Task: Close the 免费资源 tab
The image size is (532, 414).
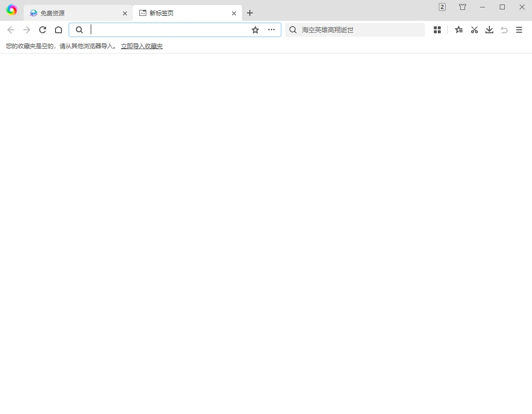Action: (x=125, y=13)
